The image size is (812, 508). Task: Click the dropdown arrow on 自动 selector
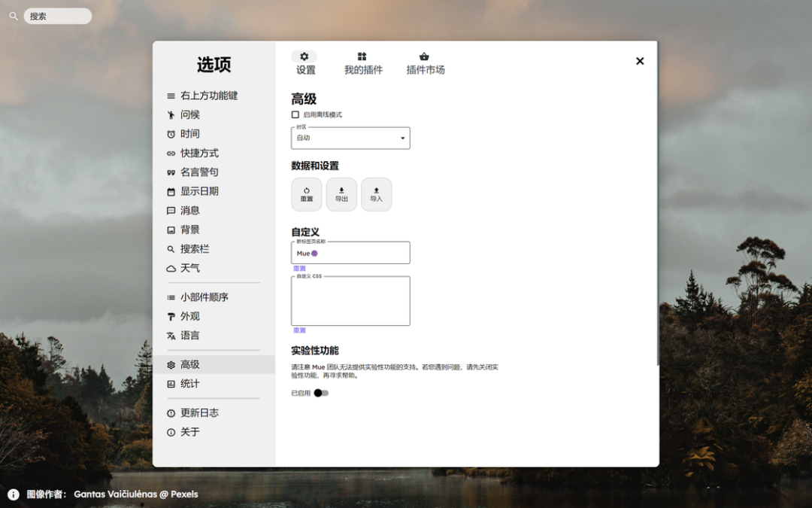[402, 138]
